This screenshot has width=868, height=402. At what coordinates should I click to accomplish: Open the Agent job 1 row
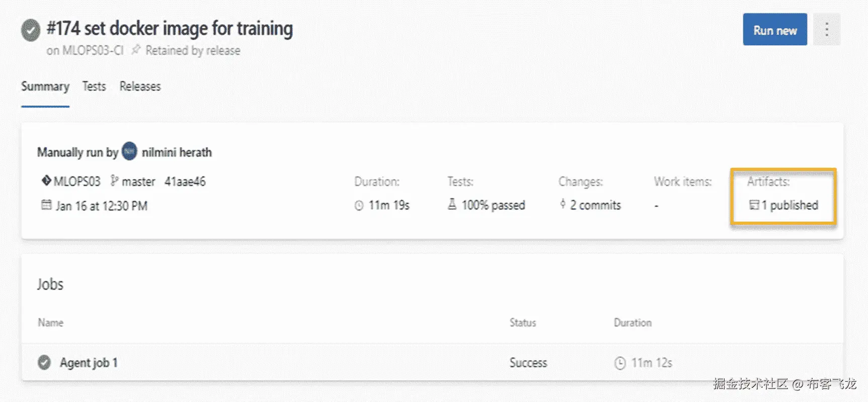click(x=89, y=363)
